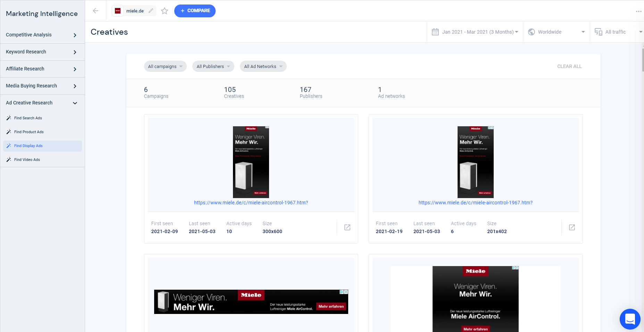Click the Marketing Intelligence heading
This screenshot has width=644, height=332.
42,14
